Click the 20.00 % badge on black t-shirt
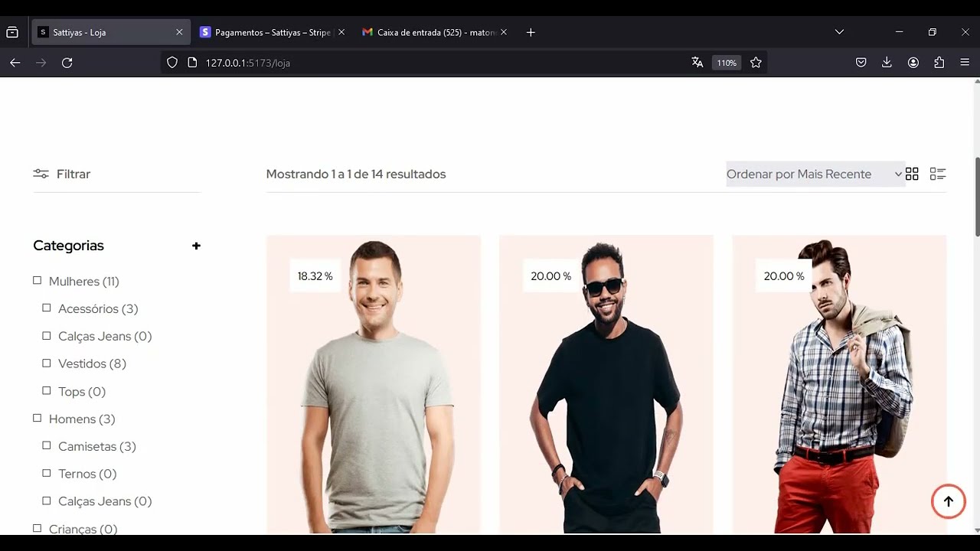Image resolution: width=980 pixels, height=551 pixels. pos(550,276)
